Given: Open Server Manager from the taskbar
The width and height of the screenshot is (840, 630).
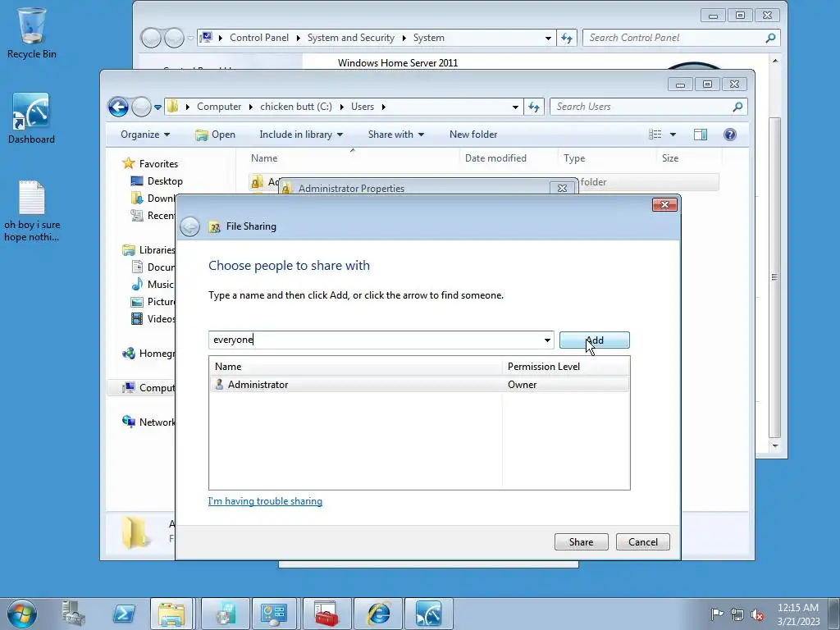Looking at the screenshot, I should coord(73,614).
